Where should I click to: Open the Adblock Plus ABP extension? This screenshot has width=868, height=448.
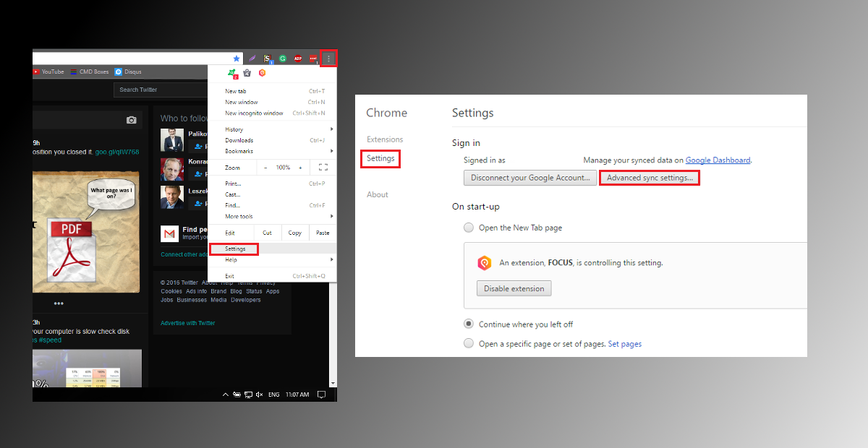pyautogui.click(x=298, y=59)
